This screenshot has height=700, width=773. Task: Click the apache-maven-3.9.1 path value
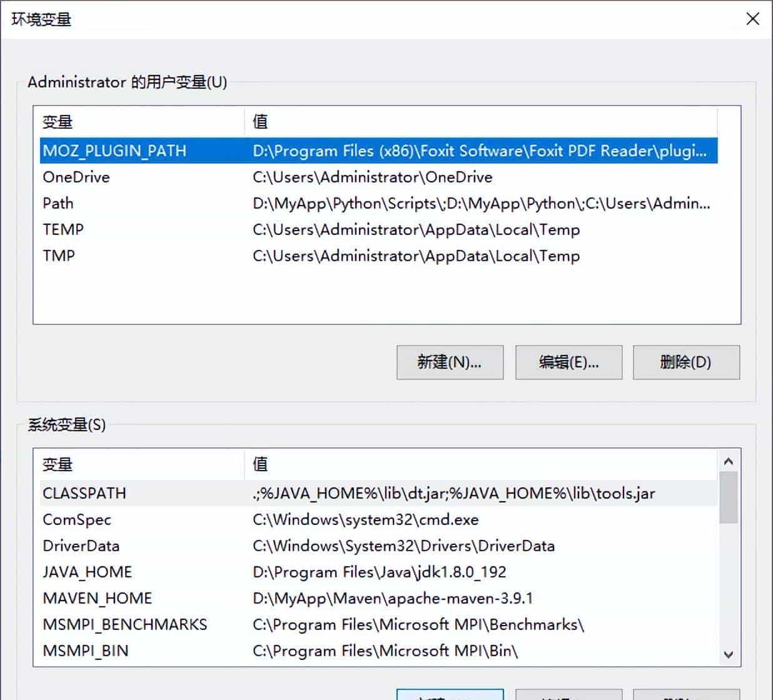(393, 598)
